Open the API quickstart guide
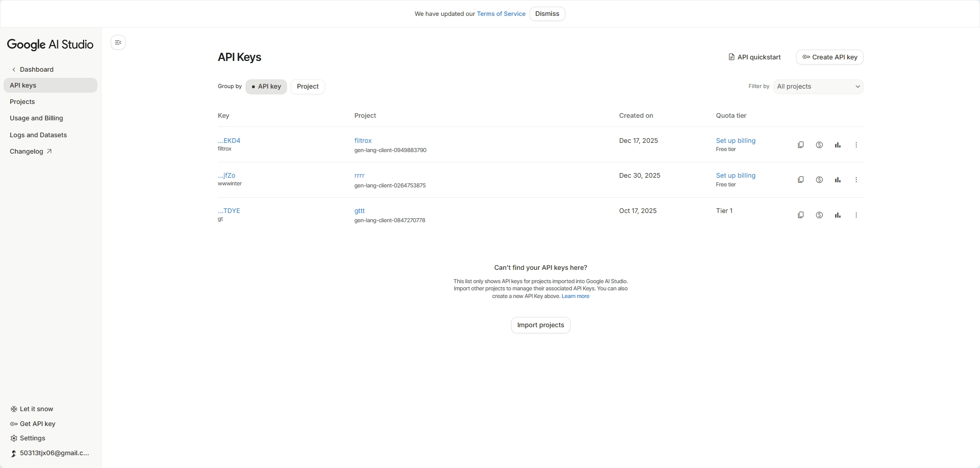 [x=754, y=57]
